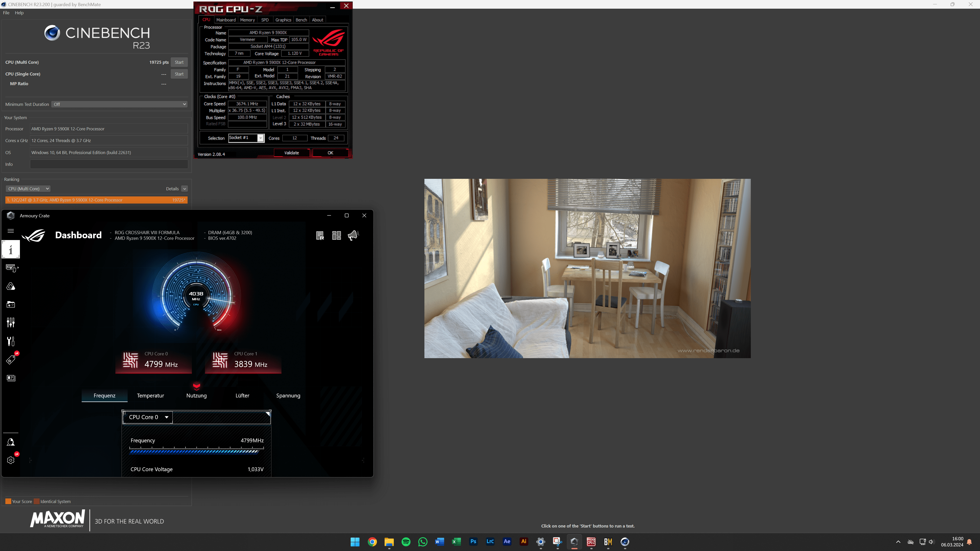Select the orange 12C/24T ranking result row
This screenshot has width=980, height=551.
[96, 200]
